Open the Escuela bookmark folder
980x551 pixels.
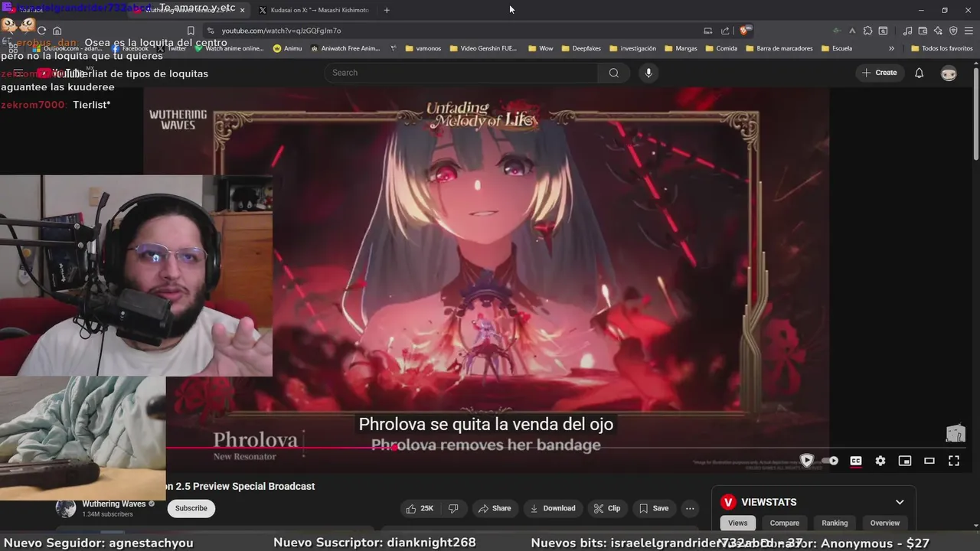(836, 48)
